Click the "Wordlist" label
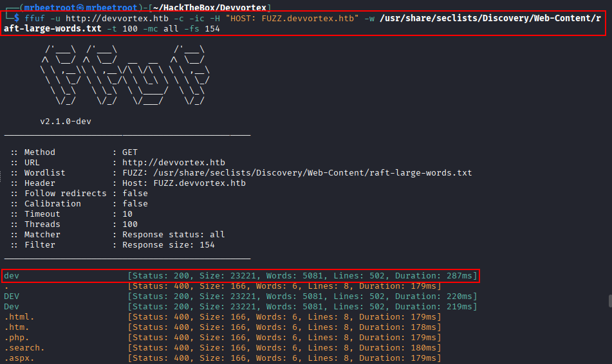Screen dimensions: 612x364 pyautogui.click(x=45, y=173)
